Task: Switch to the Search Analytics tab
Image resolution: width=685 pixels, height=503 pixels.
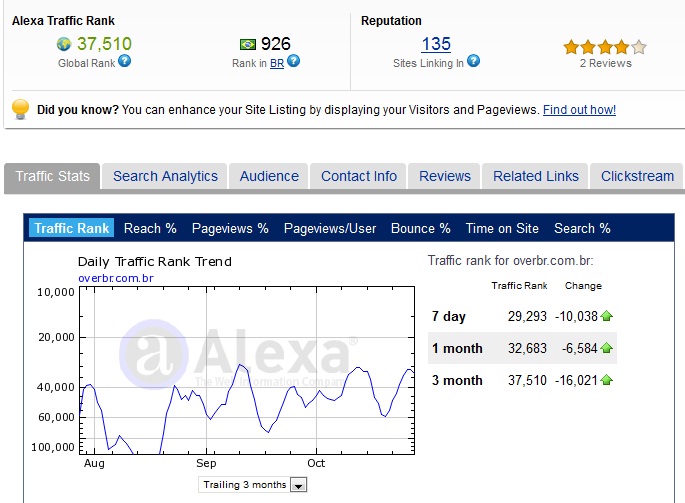Action: tap(165, 176)
